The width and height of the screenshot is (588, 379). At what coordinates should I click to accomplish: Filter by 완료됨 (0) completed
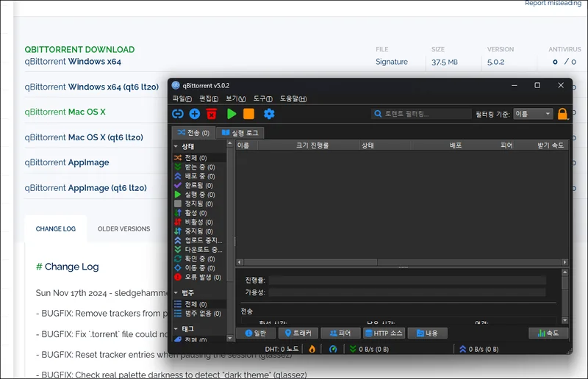199,185
